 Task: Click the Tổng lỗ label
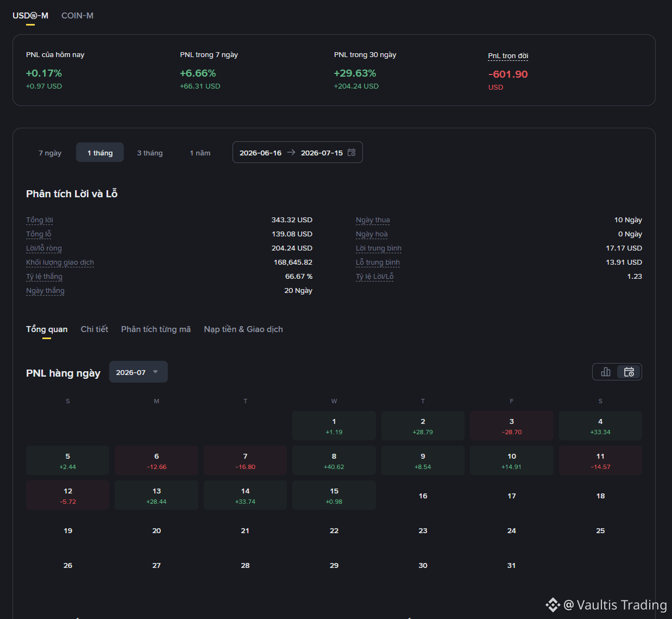[39, 234]
